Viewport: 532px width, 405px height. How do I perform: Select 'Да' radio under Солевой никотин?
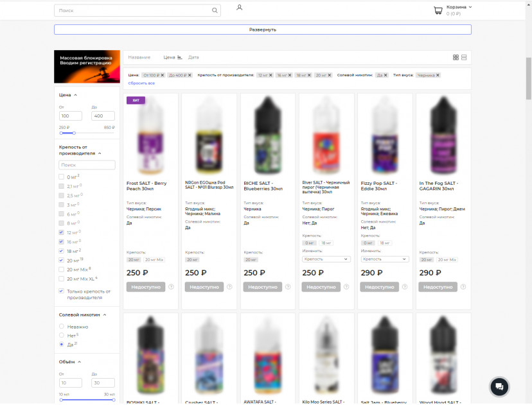tap(62, 344)
